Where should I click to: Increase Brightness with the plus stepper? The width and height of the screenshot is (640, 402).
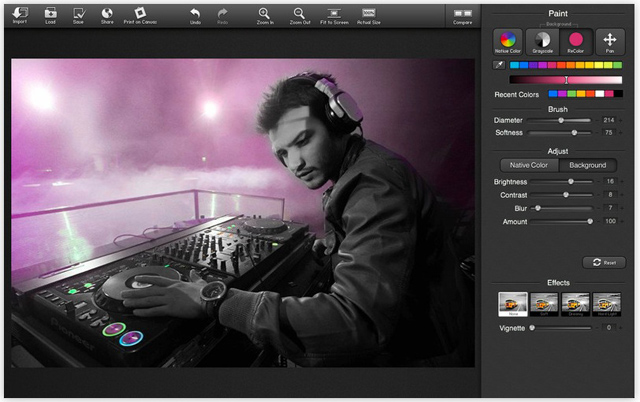[622, 182]
